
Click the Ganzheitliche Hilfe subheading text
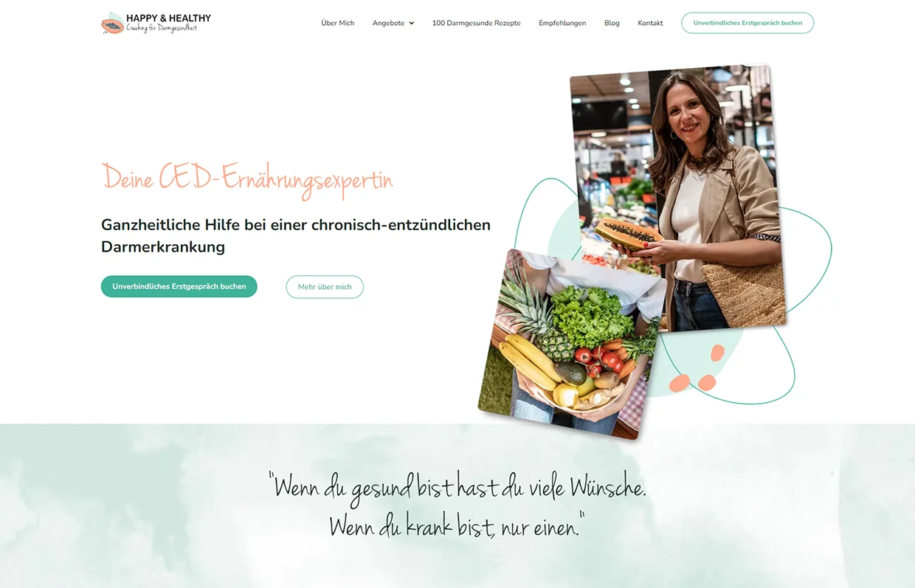pyautogui.click(x=296, y=235)
